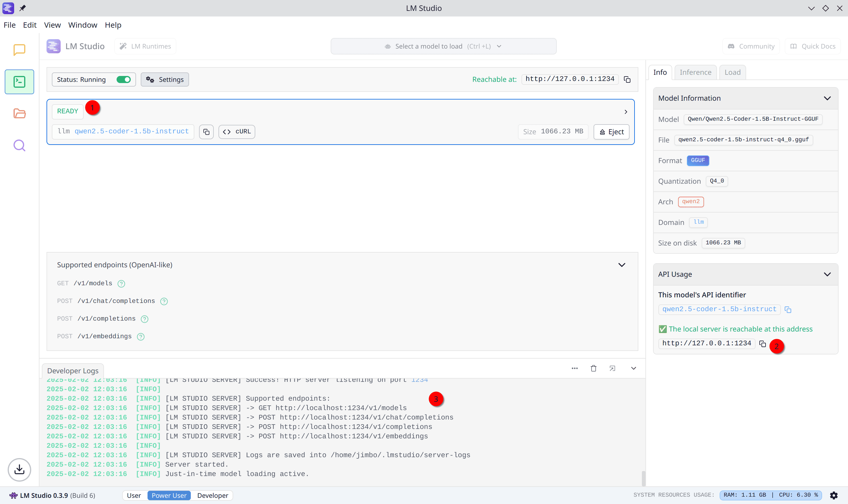Switch to the Inference tab
Screen dimensions: 848x504
tap(695, 72)
